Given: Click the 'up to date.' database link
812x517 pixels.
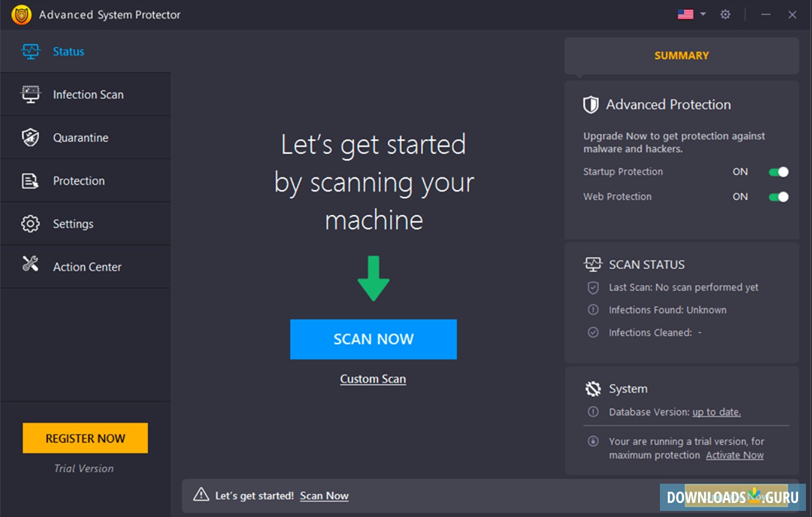Looking at the screenshot, I should [x=717, y=412].
